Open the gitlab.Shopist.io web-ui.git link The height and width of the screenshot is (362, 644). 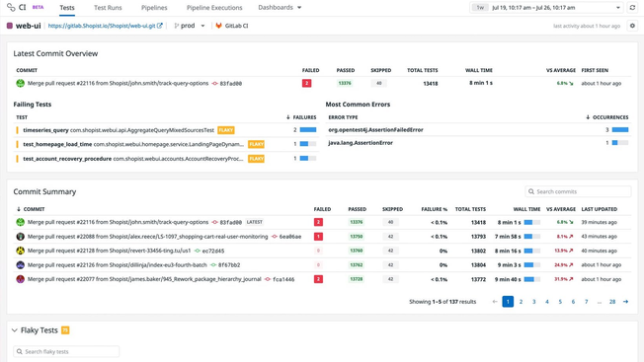[102, 26]
